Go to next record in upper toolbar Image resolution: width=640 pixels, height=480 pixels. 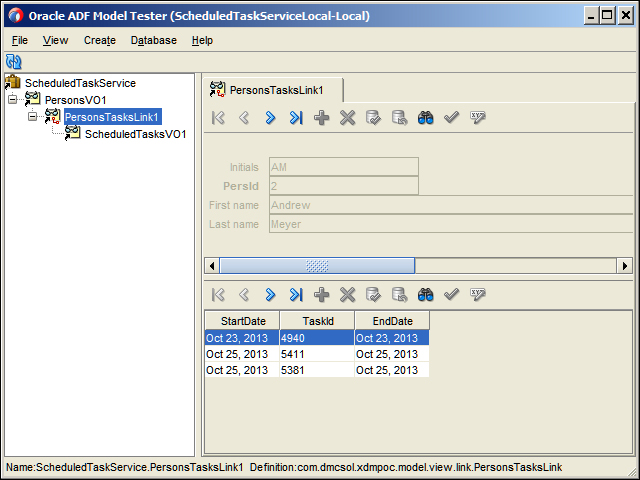pyautogui.click(x=270, y=118)
